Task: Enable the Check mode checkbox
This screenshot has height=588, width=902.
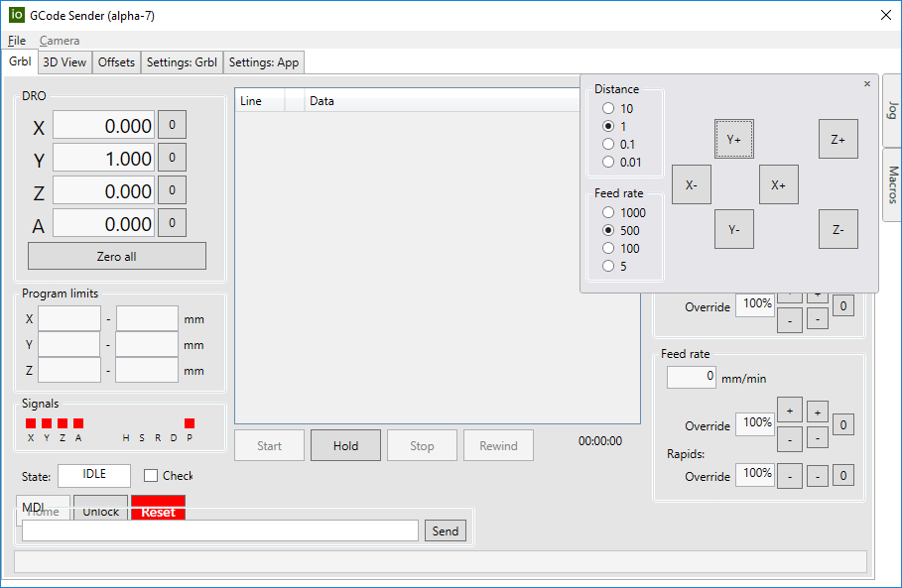Action: pos(151,476)
